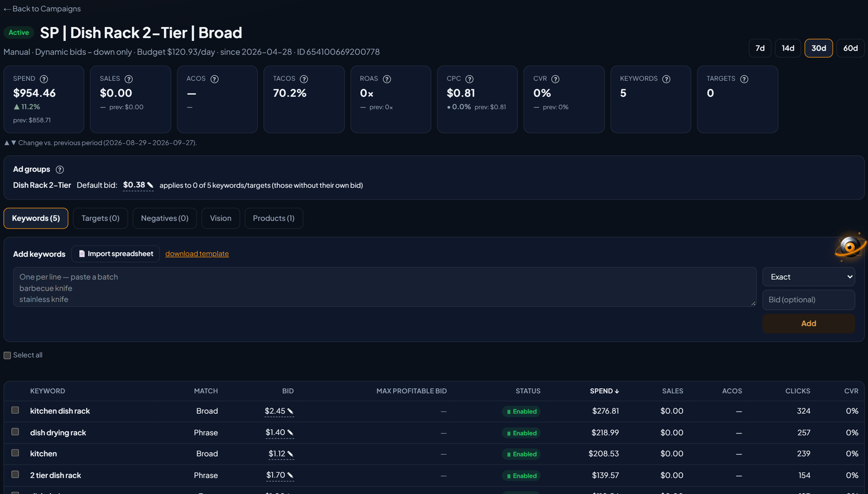Click the download template link
Screen dimensions: 868x494
point(197,254)
